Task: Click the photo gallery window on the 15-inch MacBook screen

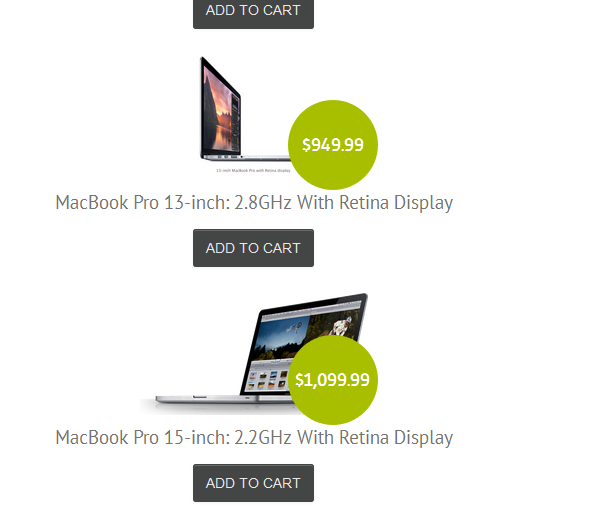Action: 268,375
